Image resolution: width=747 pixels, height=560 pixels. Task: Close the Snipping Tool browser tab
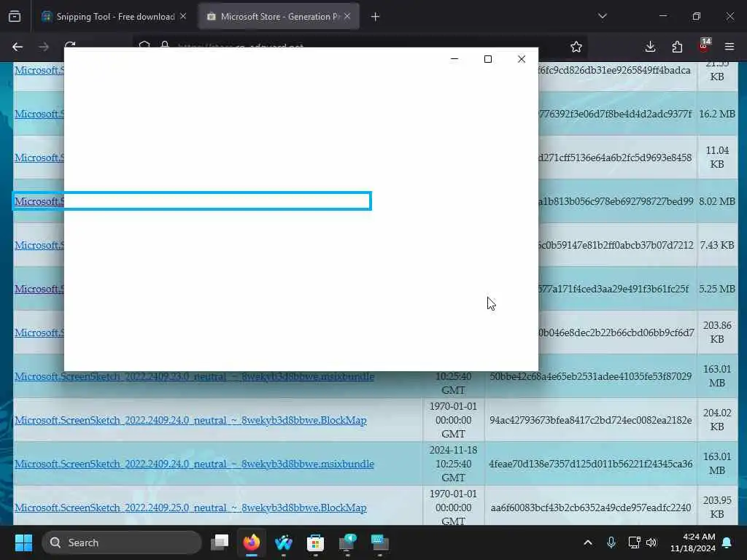point(183,17)
